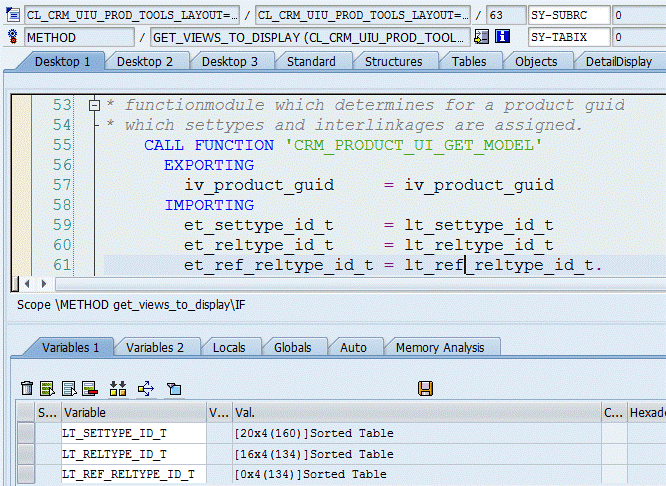Click the blue arrows tree icon in toolbar

point(146,388)
